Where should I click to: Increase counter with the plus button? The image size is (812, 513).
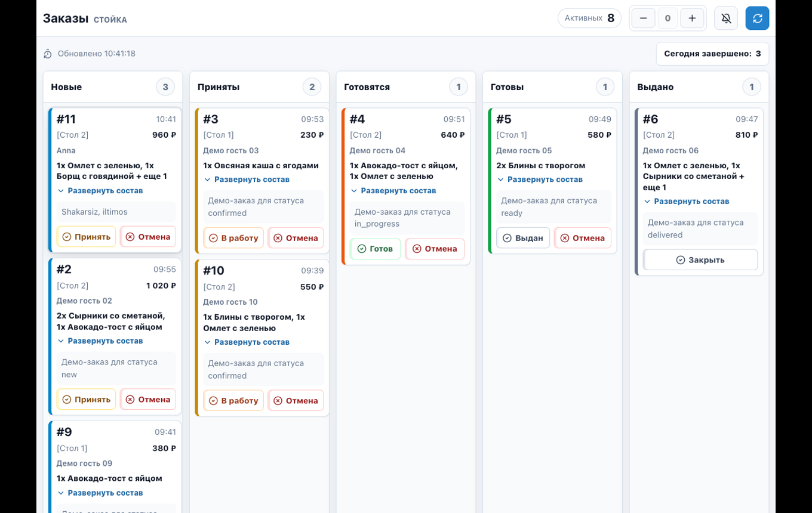pos(692,18)
